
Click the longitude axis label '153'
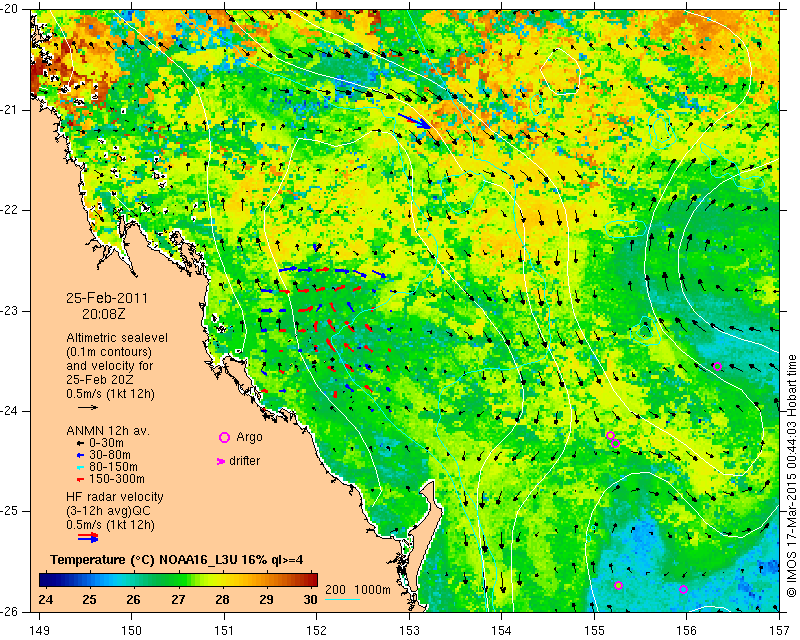(409, 631)
